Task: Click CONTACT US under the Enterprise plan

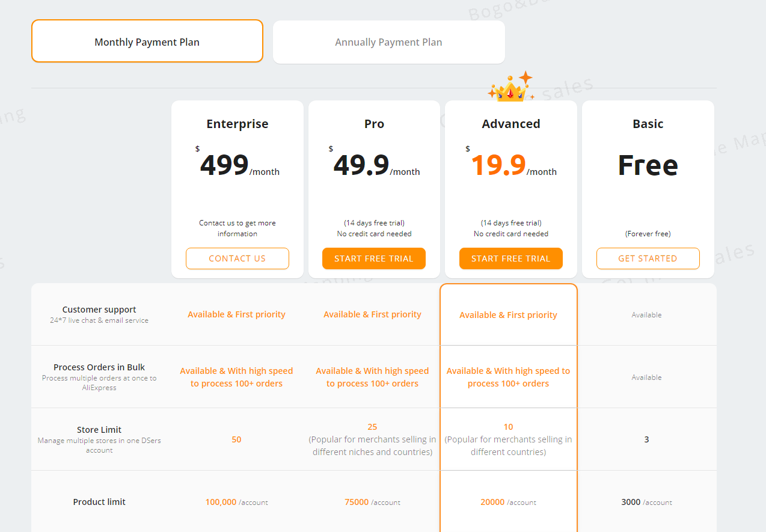Action: (x=237, y=258)
